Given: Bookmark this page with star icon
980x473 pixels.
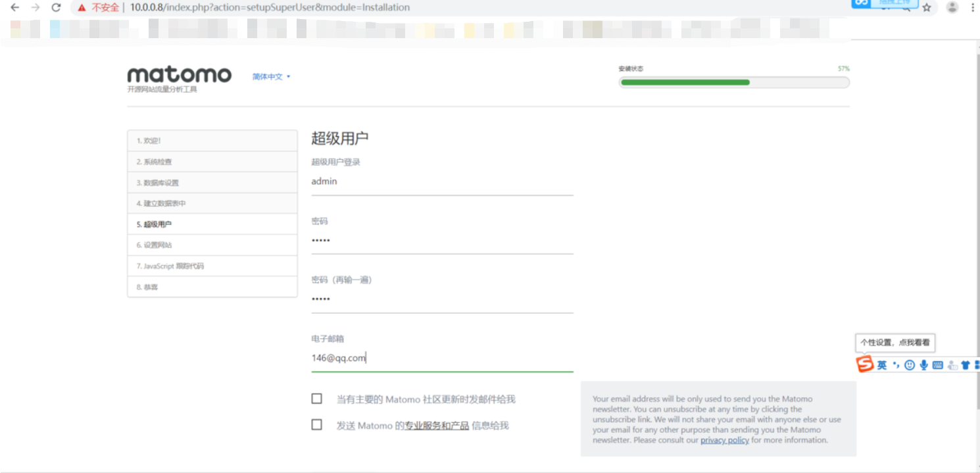Looking at the screenshot, I should [x=927, y=8].
